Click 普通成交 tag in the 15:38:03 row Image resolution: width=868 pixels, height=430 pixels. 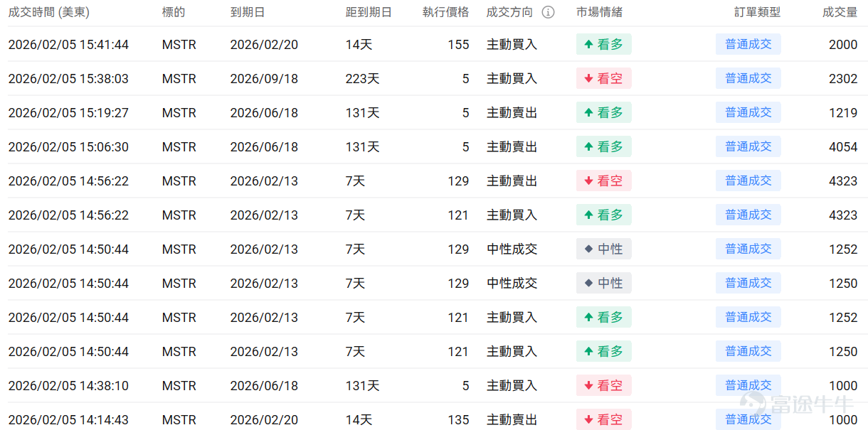(x=748, y=79)
